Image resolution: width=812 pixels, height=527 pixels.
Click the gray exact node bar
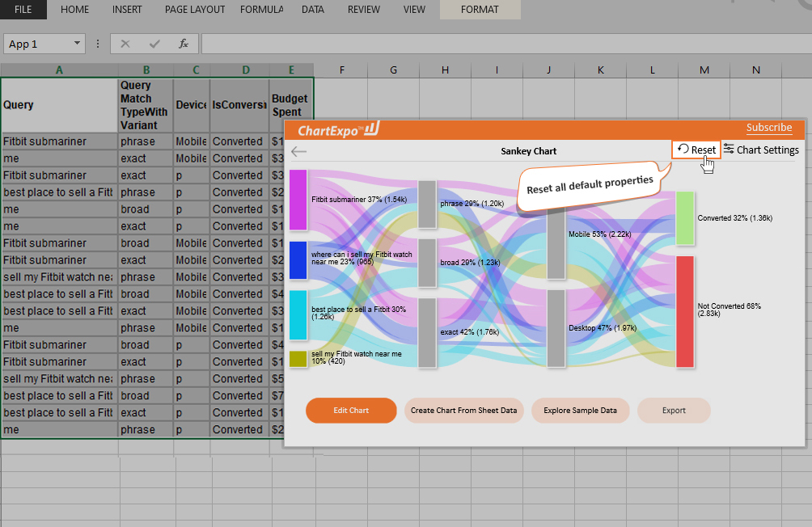point(427,333)
